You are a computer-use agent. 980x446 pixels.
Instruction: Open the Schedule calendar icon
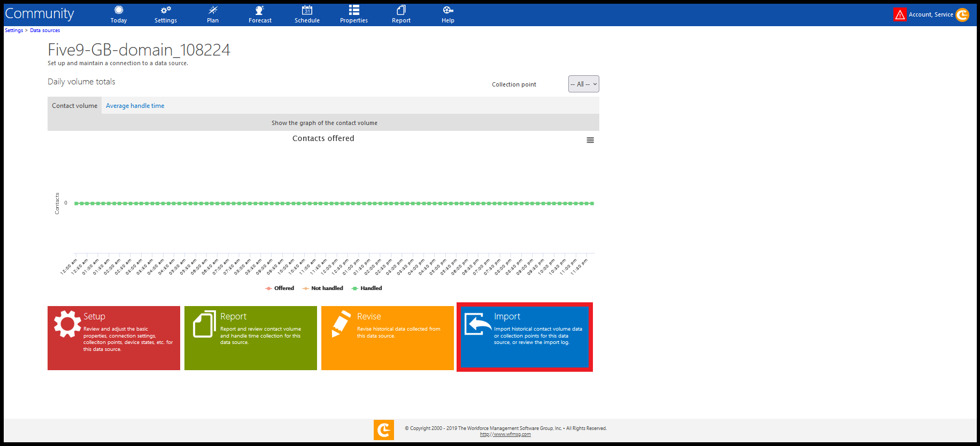pos(307,10)
